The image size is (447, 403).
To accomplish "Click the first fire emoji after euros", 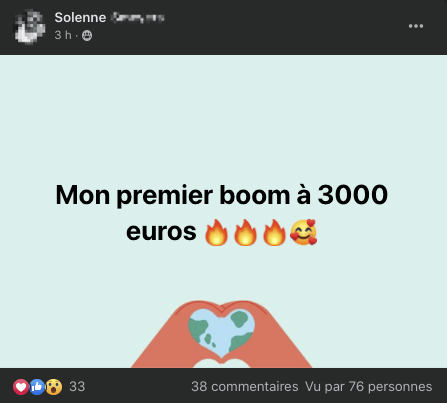I will point(216,233).
